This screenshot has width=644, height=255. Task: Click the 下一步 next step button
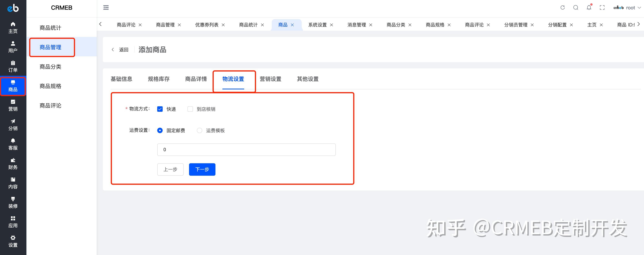pos(202,169)
